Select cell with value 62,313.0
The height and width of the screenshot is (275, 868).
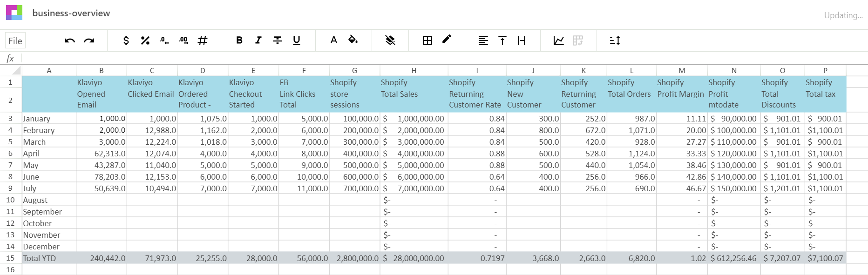[x=102, y=153]
